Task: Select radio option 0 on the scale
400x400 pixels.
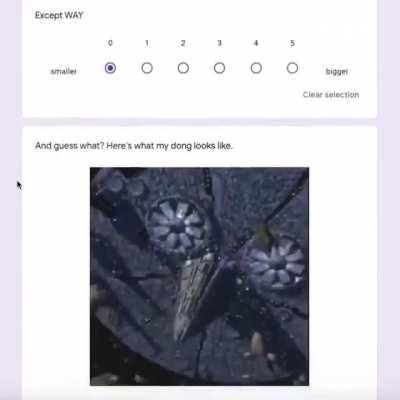Action: 110,68
